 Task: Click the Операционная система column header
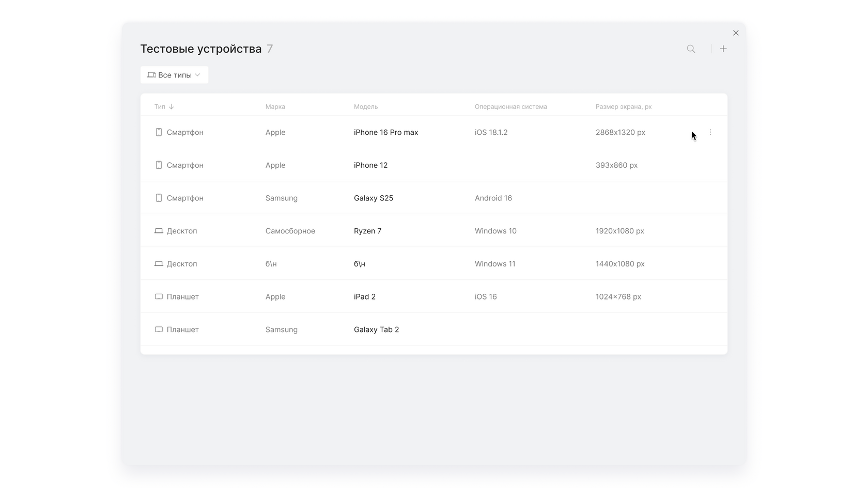tap(510, 107)
